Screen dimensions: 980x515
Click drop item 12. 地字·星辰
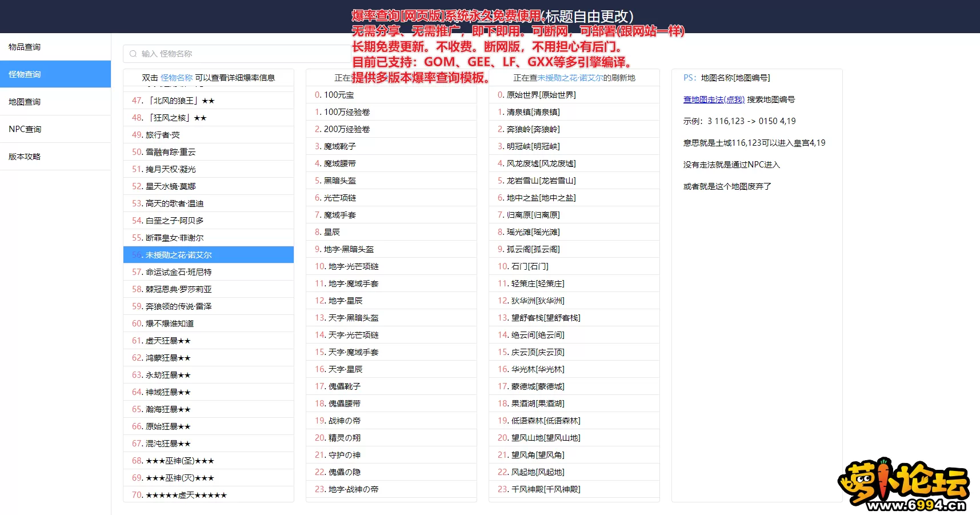(391, 301)
